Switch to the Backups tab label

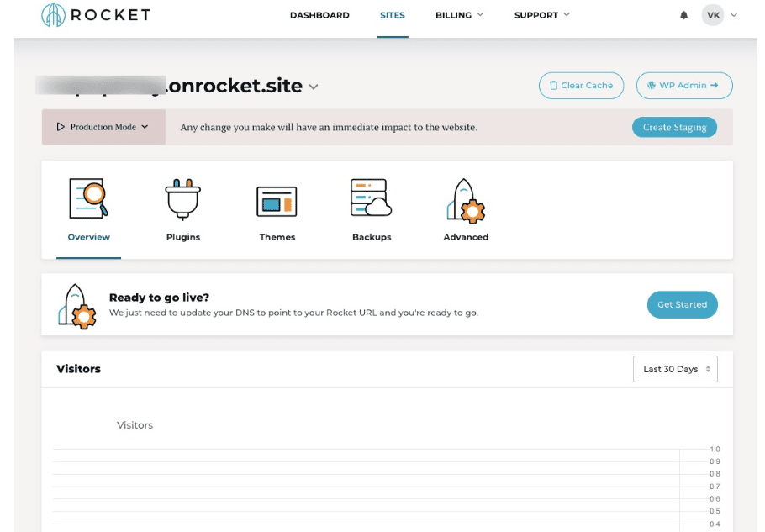(372, 237)
